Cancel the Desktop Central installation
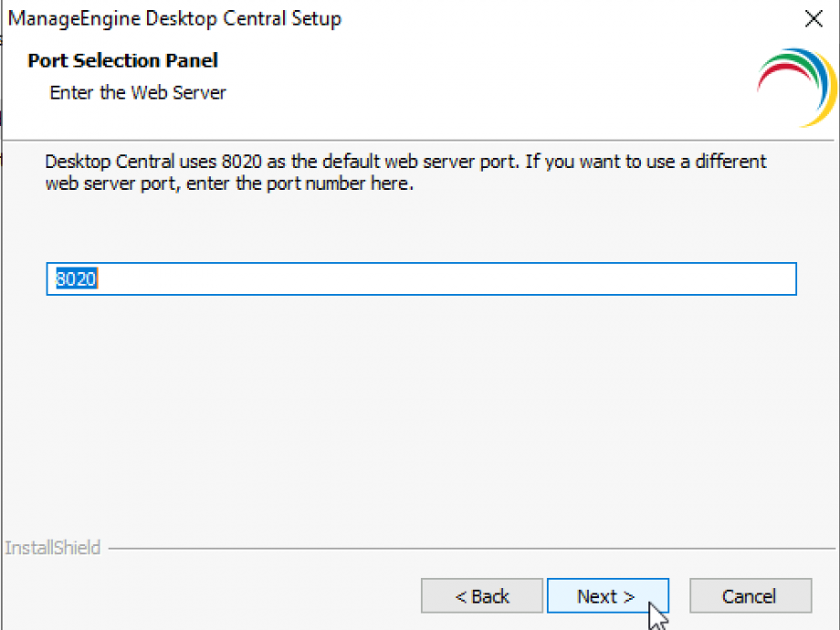Viewport: 840px width, 630px height. [750, 595]
